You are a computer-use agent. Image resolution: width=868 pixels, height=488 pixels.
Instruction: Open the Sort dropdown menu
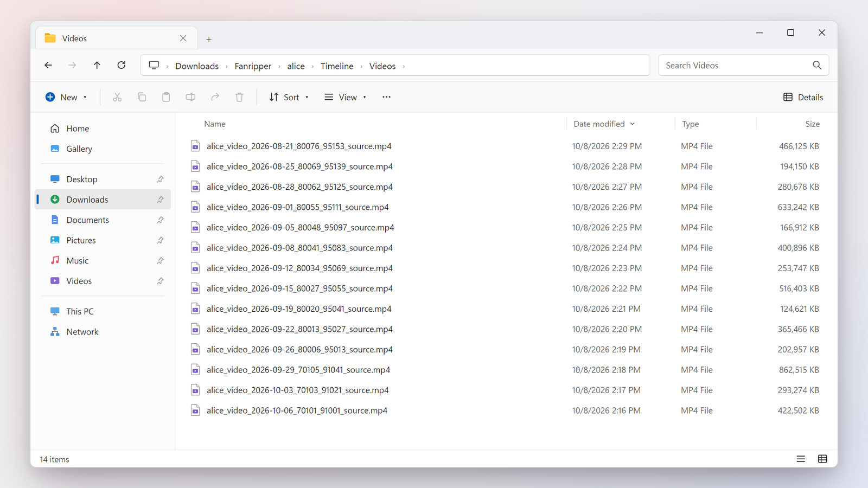pos(289,97)
